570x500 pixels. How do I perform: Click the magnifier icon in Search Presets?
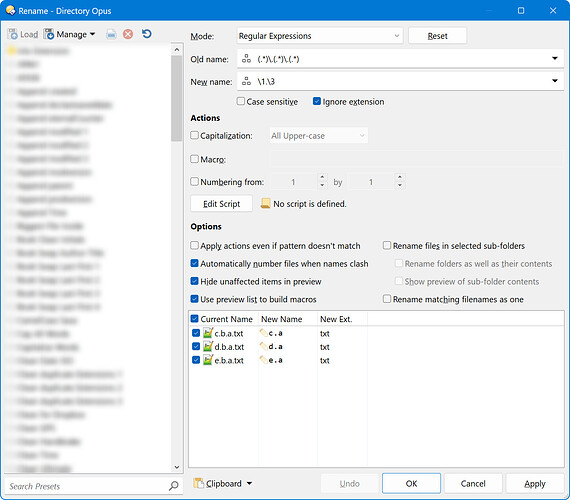pos(173,485)
